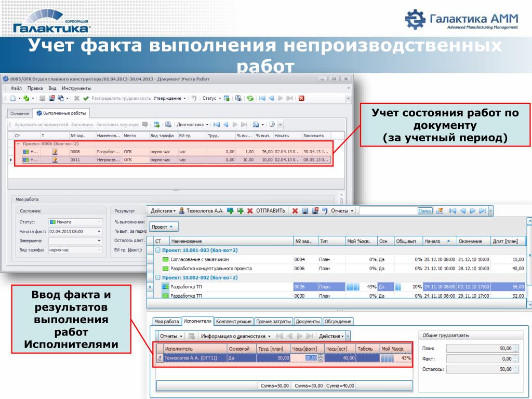Click the Поиск button
Viewport: 532px width, 399px height.
(425, 211)
